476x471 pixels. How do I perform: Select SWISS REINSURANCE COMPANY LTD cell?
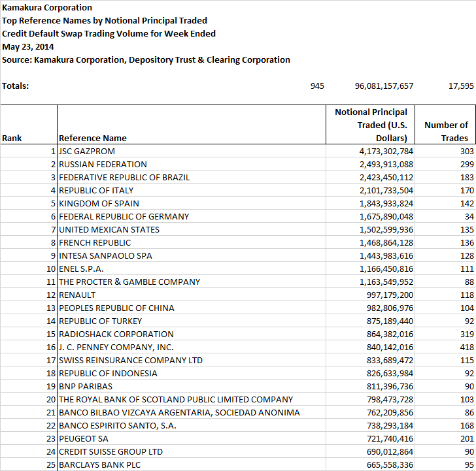192,360
